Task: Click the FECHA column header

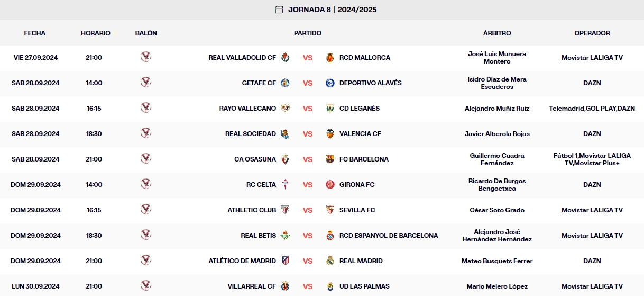Action: coord(35,33)
